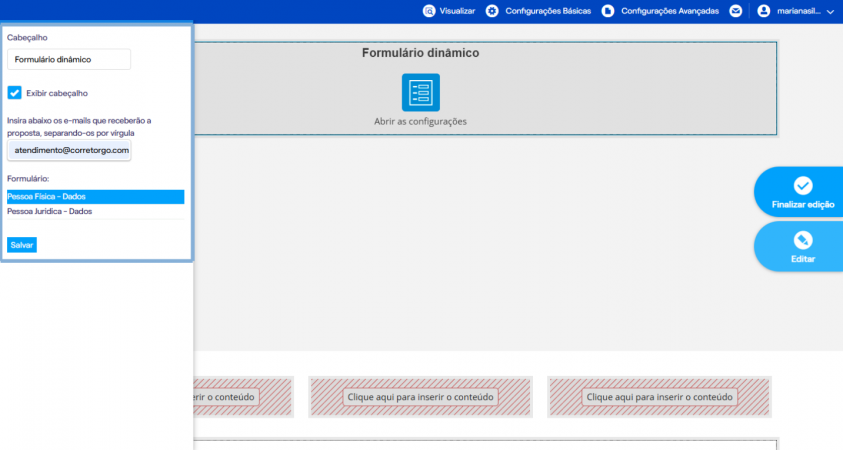Select Pessoa Jurídica - Dados form option
The height and width of the screenshot is (450, 843).
(96, 211)
